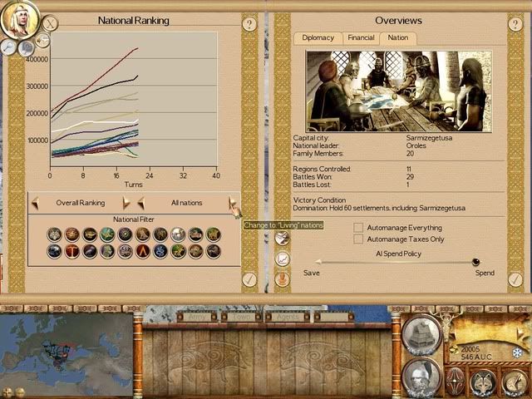Click the wolf faction emblem button
532x399 pixels.
point(484,382)
